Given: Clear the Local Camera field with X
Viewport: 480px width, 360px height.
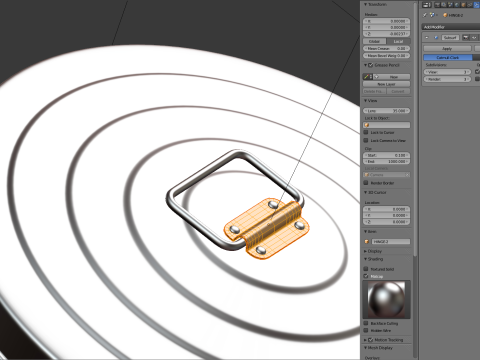Looking at the screenshot, I should coord(407,175).
